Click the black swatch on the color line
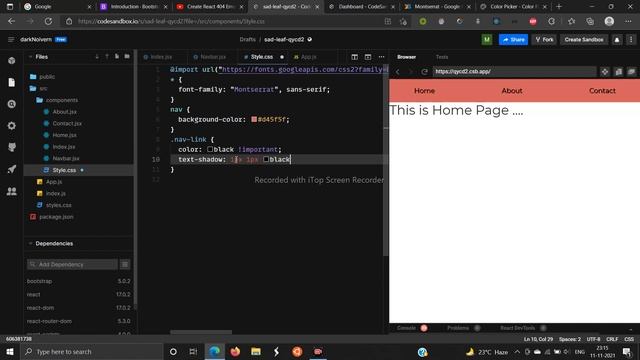640x360 pixels. point(210,149)
